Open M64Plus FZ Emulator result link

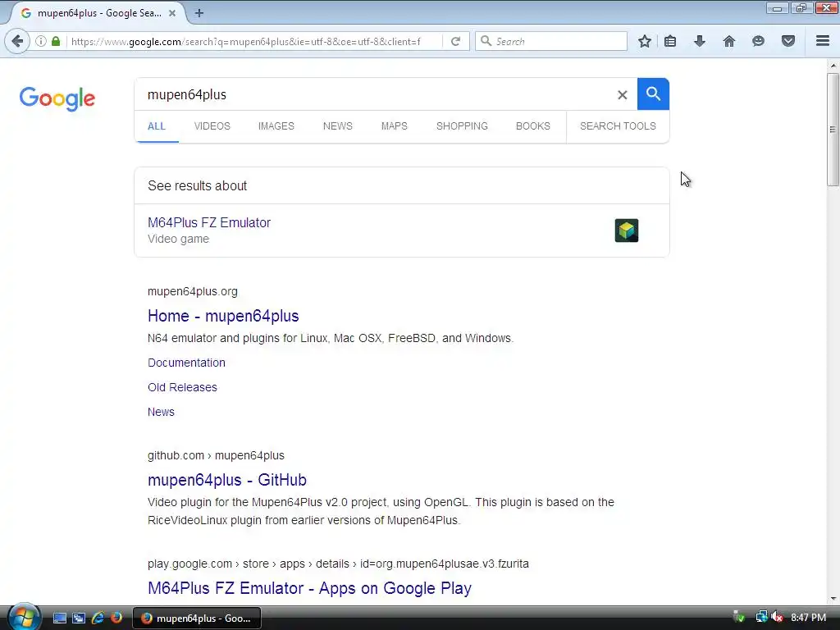tap(209, 223)
